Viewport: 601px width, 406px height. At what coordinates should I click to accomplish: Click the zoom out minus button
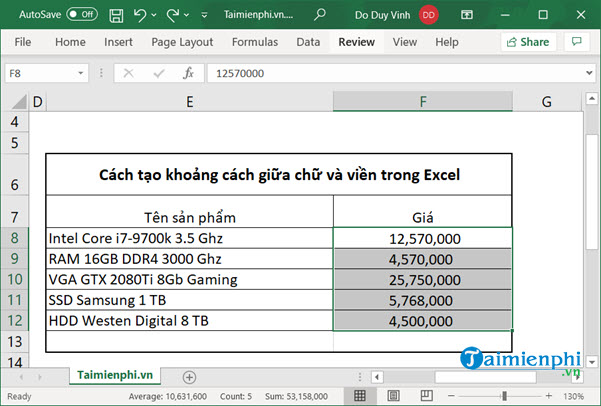[451, 396]
